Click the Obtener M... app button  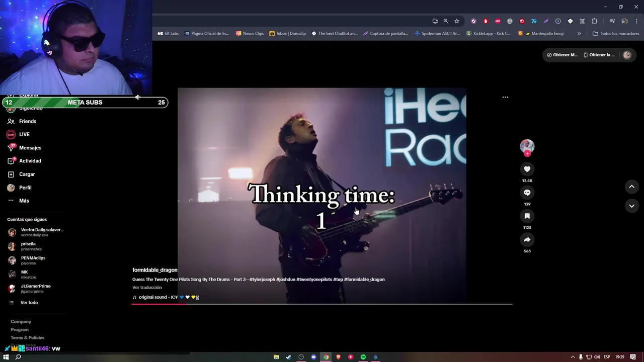(562, 55)
